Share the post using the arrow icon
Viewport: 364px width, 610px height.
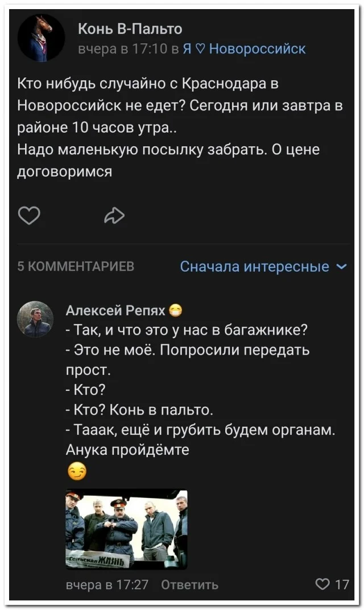pyautogui.click(x=115, y=216)
